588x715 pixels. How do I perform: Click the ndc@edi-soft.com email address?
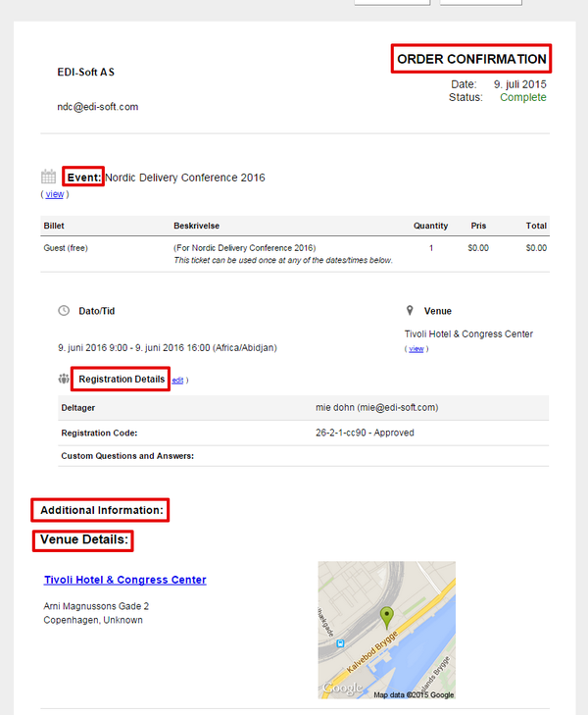[x=97, y=107]
